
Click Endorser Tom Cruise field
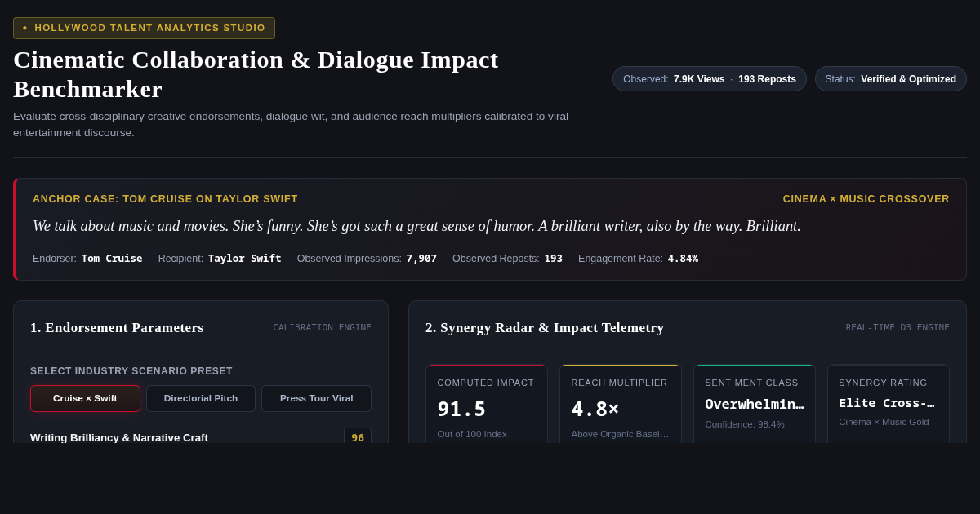pyautogui.click(x=87, y=259)
